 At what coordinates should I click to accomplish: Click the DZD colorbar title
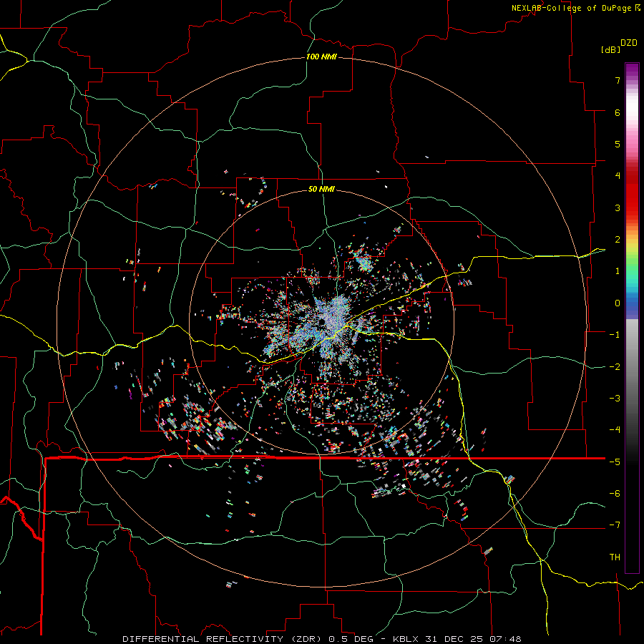click(x=629, y=43)
